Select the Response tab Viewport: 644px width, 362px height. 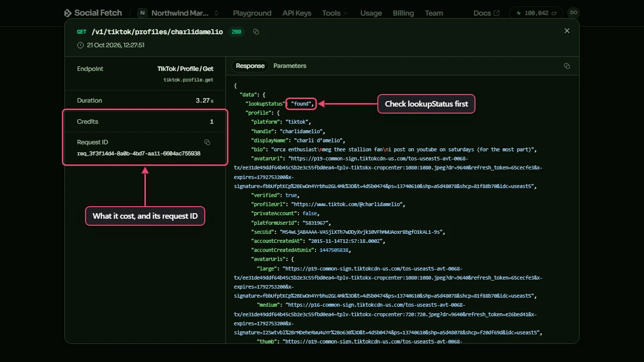coord(250,66)
